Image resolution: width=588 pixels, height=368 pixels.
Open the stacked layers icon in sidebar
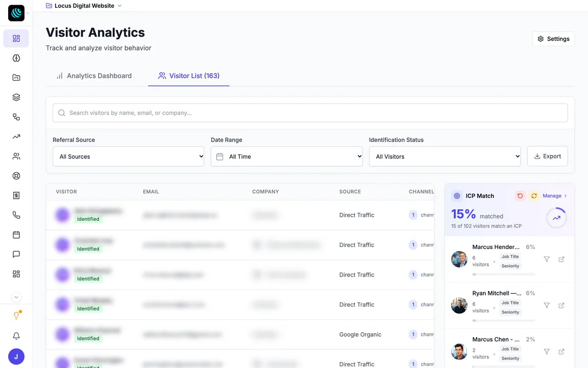[x=16, y=97]
